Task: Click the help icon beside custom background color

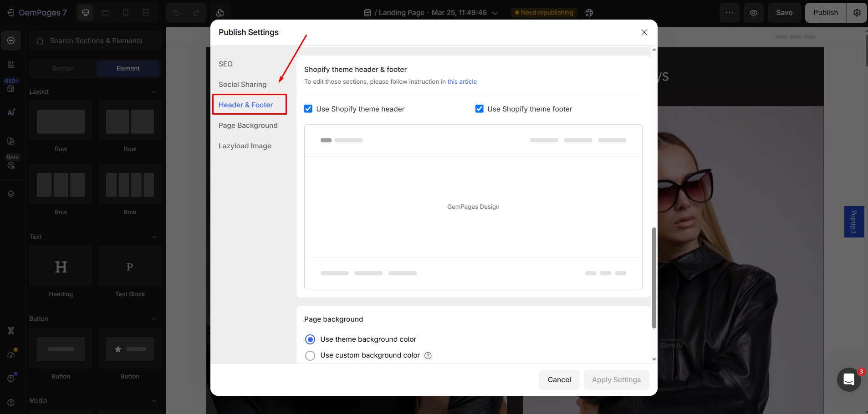Action: pos(428,356)
